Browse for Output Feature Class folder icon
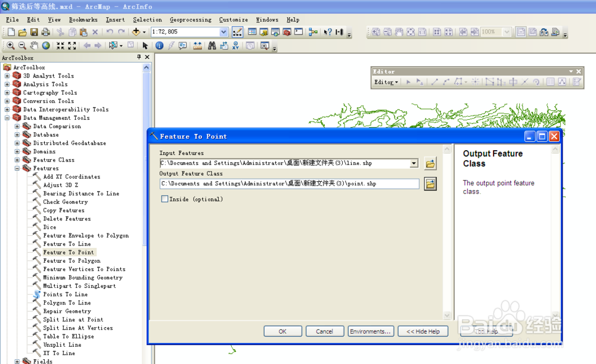Image resolution: width=596 pixels, height=364 pixels. click(430, 184)
